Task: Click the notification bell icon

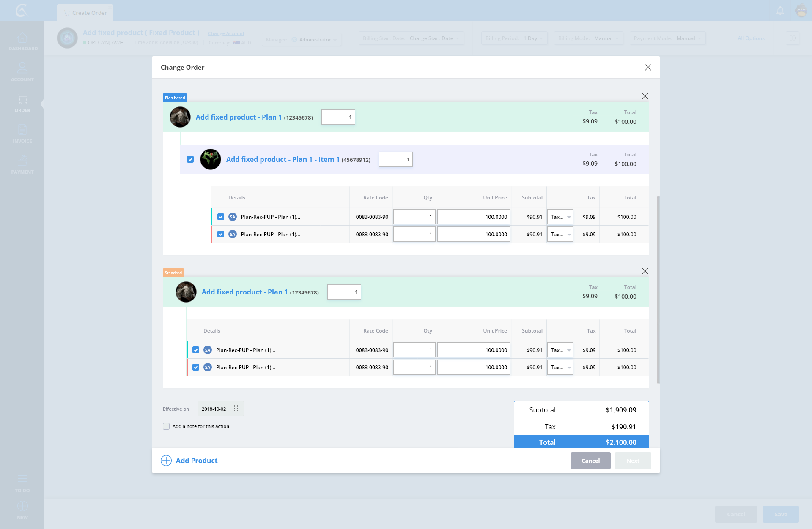Action: pyautogui.click(x=780, y=11)
